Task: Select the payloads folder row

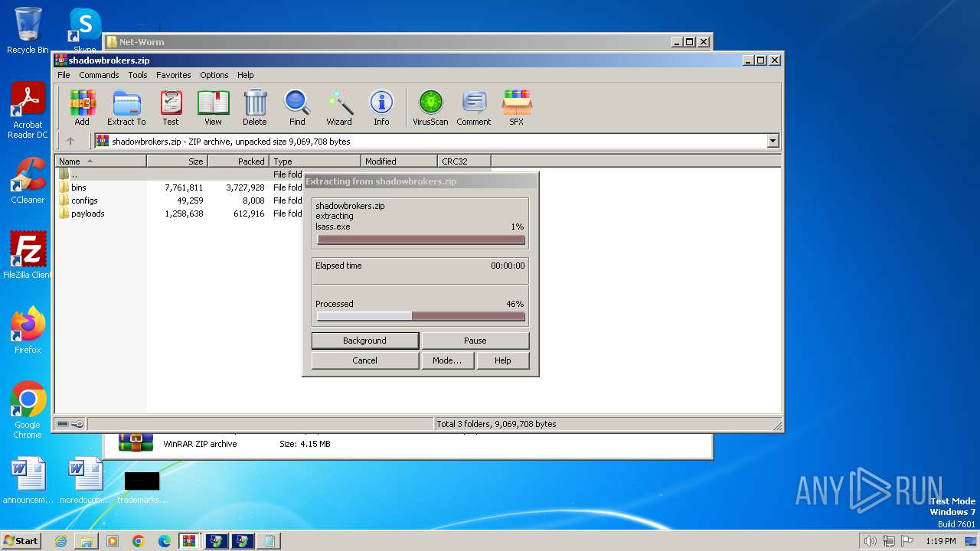Action: (180, 214)
